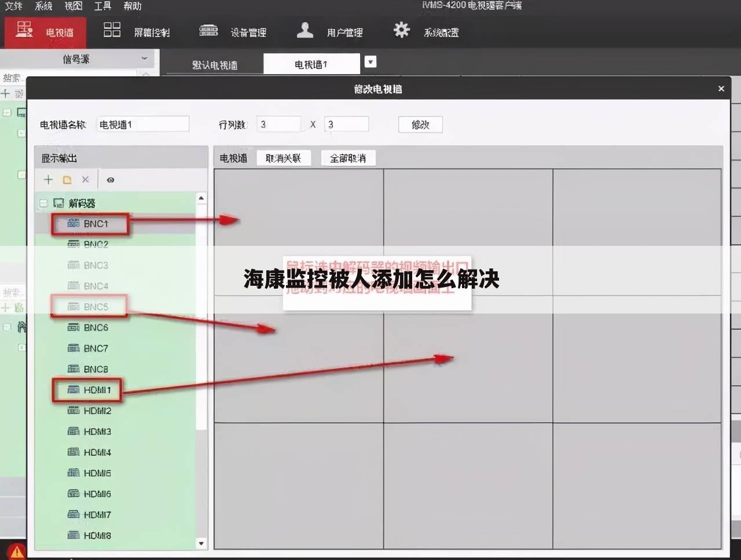The image size is (741, 560).
Task: Open the 工具 menu
Action: (102, 6)
